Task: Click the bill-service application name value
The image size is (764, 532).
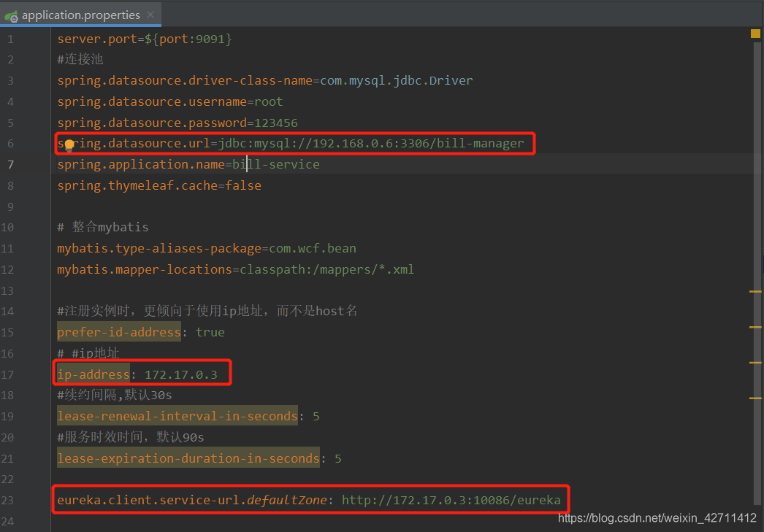Action: point(276,164)
